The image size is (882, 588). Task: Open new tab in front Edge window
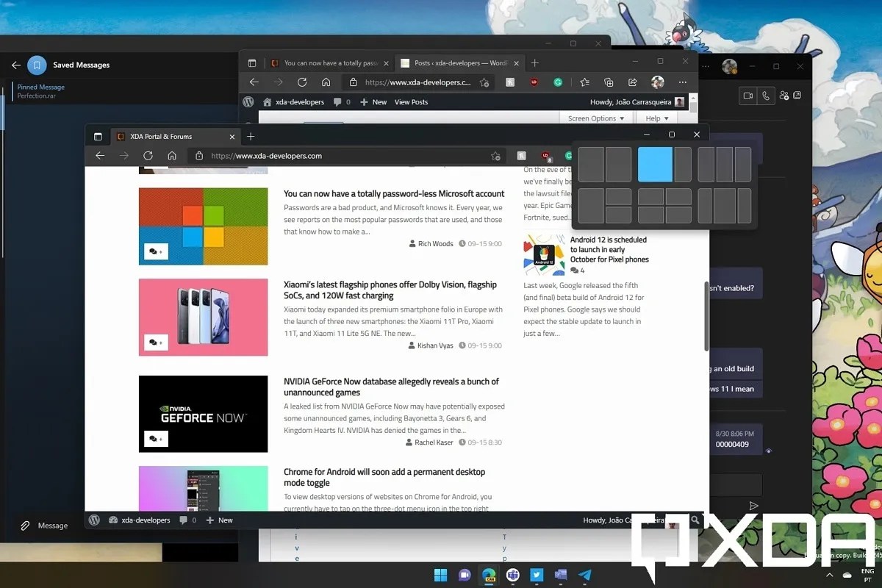pyautogui.click(x=251, y=136)
